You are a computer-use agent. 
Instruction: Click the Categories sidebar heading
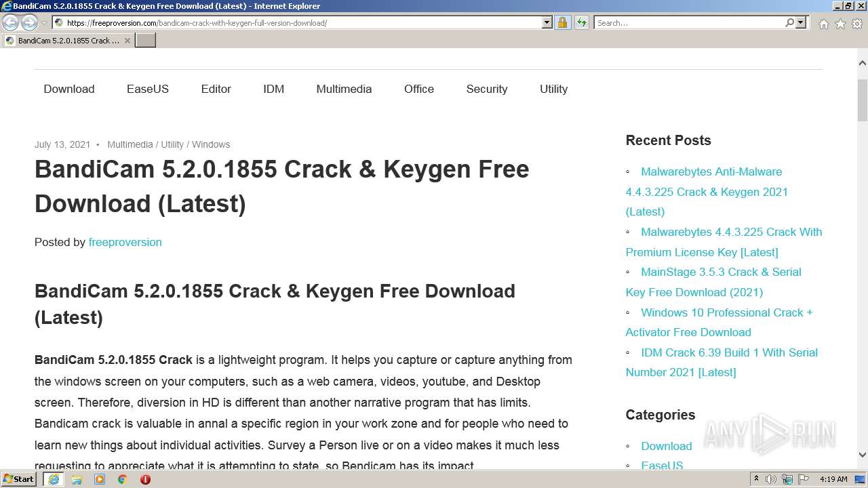(660, 415)
